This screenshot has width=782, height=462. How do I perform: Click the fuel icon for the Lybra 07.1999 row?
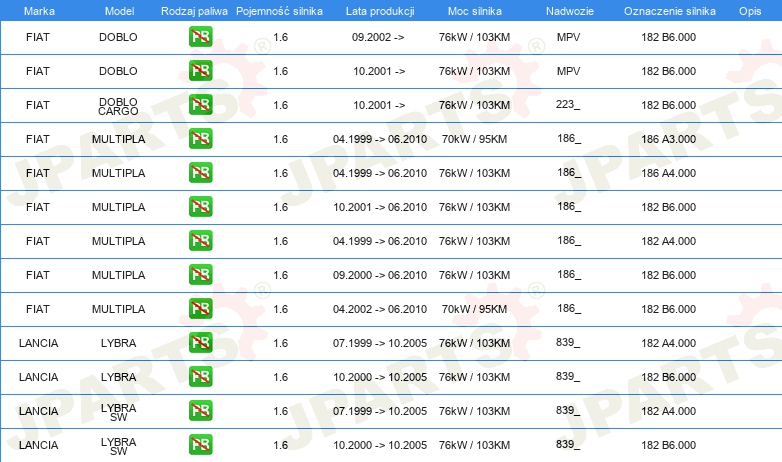200,343
